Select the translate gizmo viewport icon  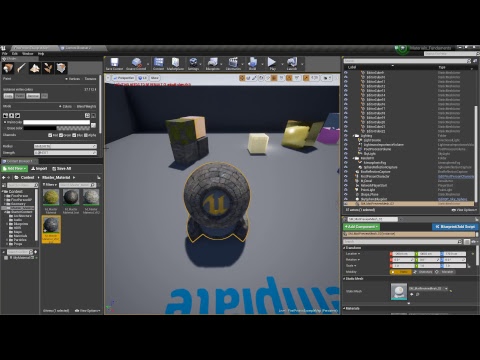pos(242,78)
